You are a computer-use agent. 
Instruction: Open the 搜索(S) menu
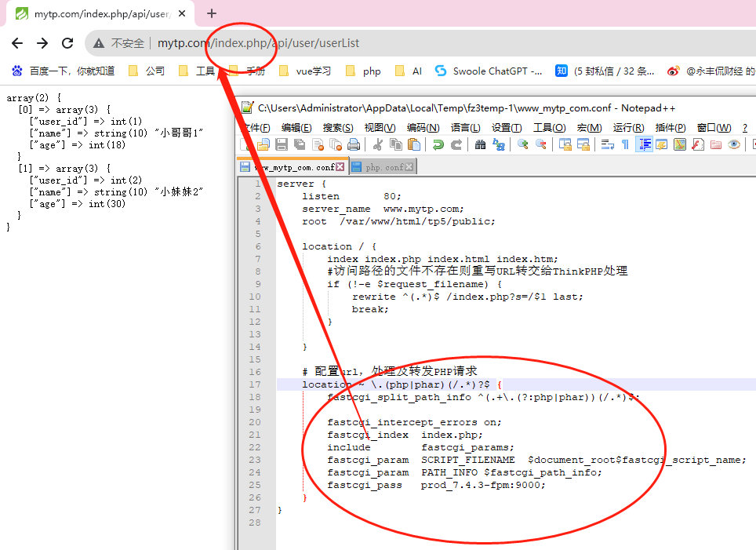coord(338,128)
